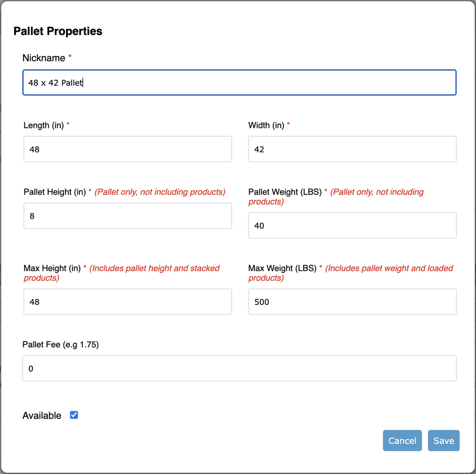
Task: Click the Nickname text field
Action: 239,83
